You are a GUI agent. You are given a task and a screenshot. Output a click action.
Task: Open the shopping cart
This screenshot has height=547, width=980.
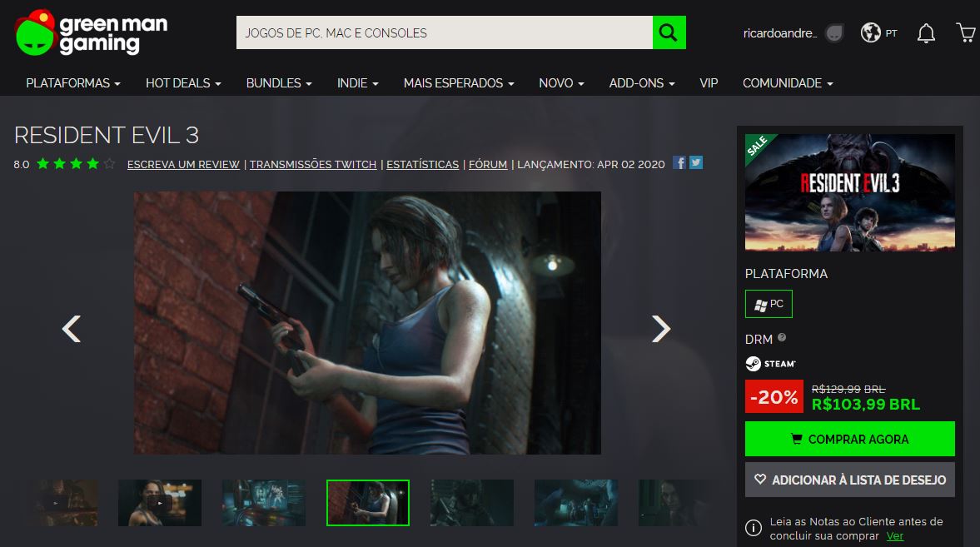pyautogui.click(x=966, y=33)
